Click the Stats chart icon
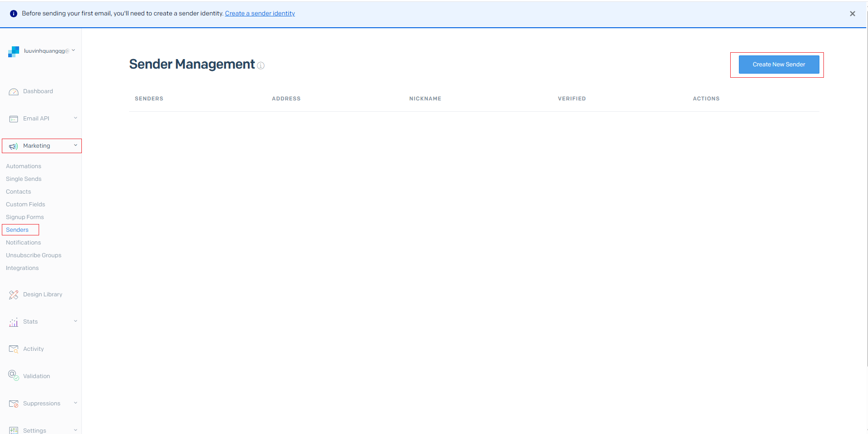The width and height of the screenshot is (868, 434). tap(14, 322)
